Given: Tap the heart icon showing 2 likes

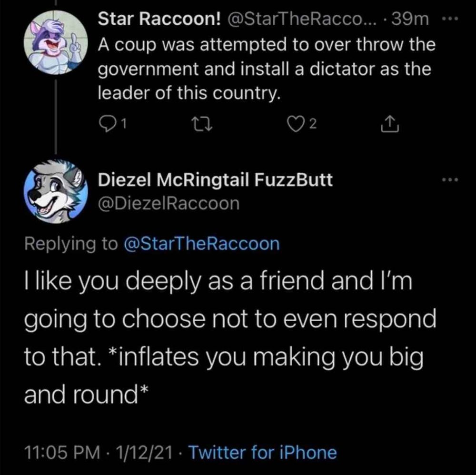Looking at the screenshot, I should pyautogui.click(x=297, y=123).
